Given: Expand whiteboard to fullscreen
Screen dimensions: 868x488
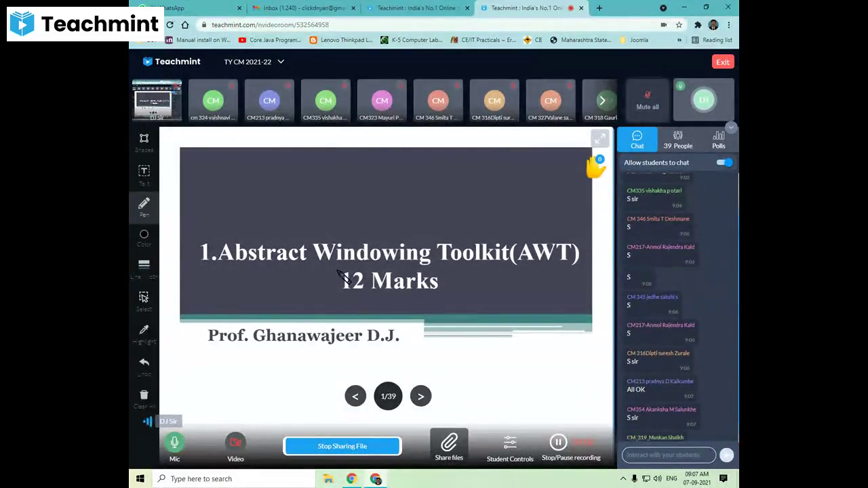Looking at the screenshot, I should (x=600, y=139).
